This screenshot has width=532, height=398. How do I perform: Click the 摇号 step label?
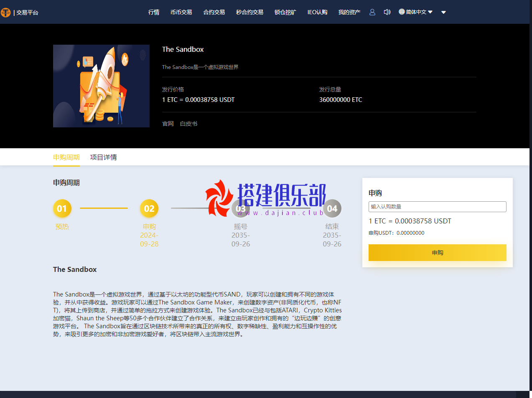[x=241, y=226]
